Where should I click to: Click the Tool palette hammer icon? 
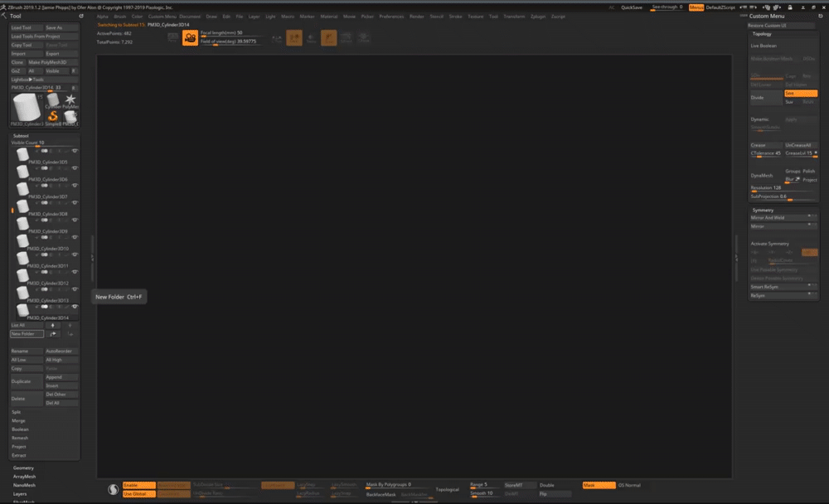[x=4, y=16]
